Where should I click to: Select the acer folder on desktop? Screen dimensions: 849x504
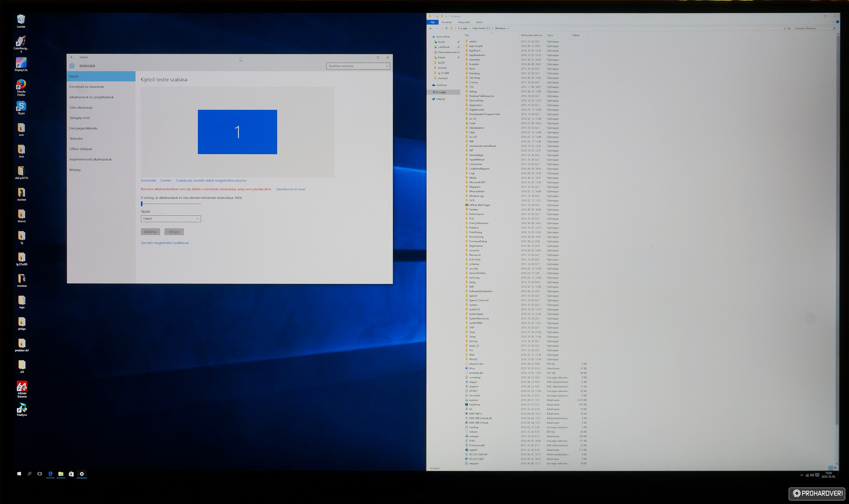coord(22,129)
